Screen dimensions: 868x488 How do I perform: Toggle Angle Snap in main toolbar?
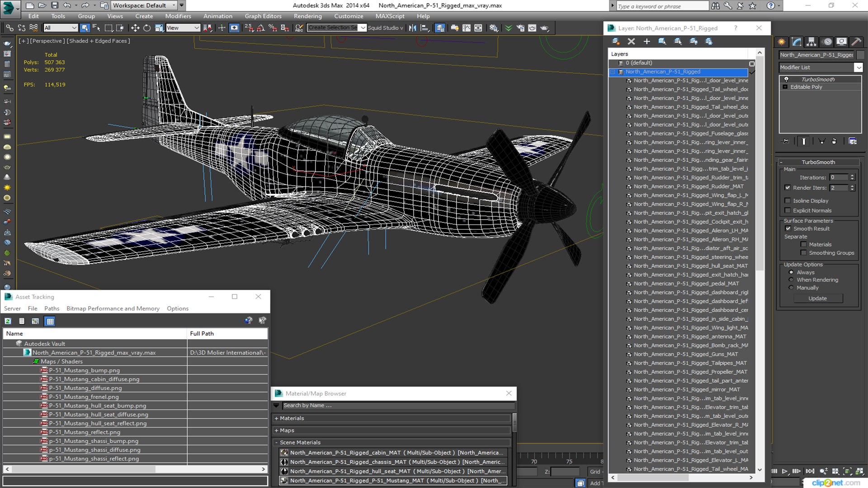(x=261, y=28)
